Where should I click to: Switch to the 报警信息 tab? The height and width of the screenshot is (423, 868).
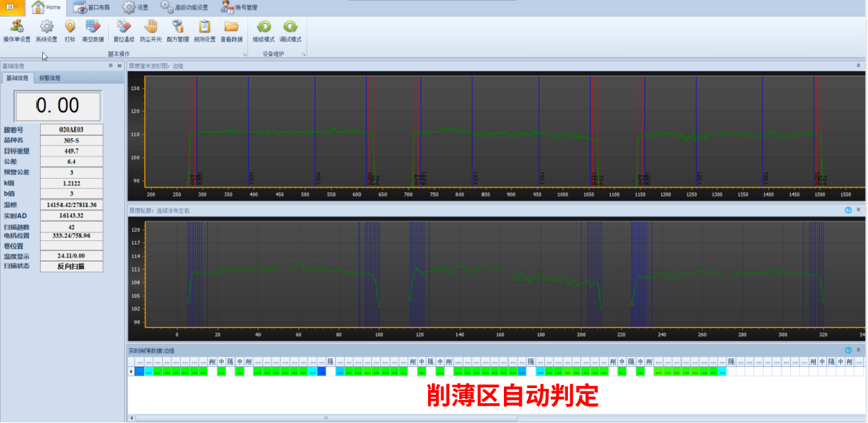49,78
